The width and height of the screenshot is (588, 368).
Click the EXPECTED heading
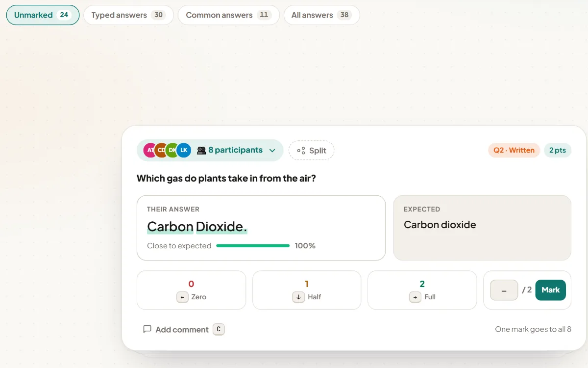pyautogui.click(x=422, y=210)
